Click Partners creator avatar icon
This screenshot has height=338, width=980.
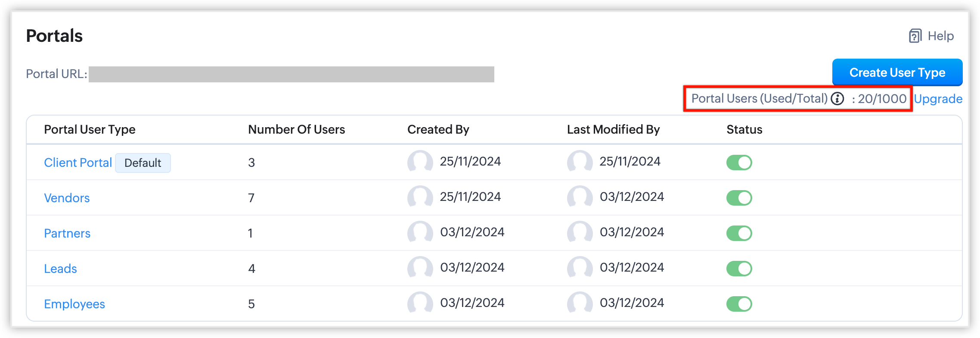420,233
